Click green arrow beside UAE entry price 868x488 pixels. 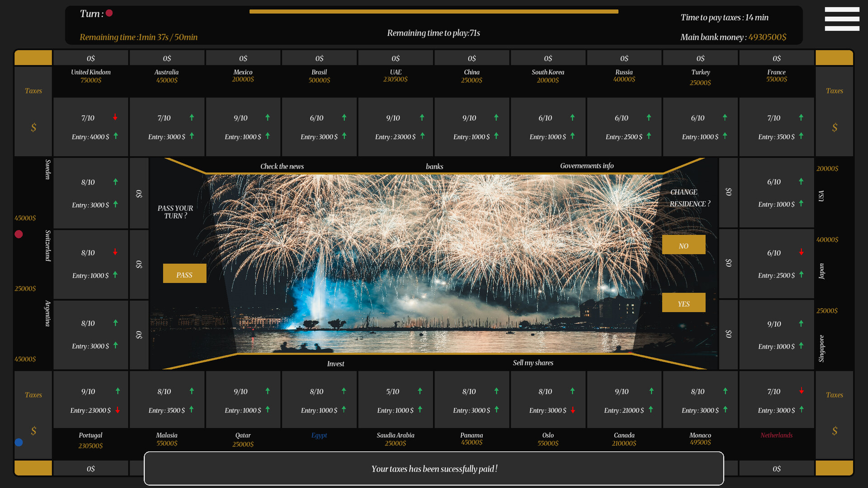[422, 136]
